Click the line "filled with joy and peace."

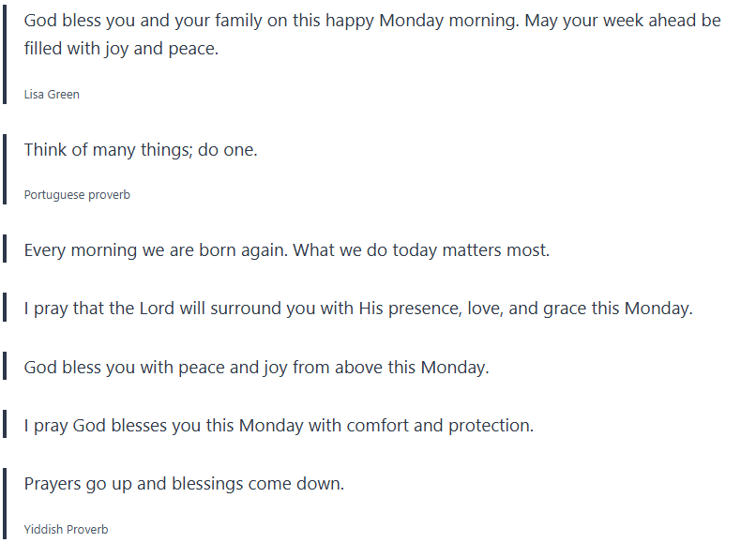click(x=121, y=49)
